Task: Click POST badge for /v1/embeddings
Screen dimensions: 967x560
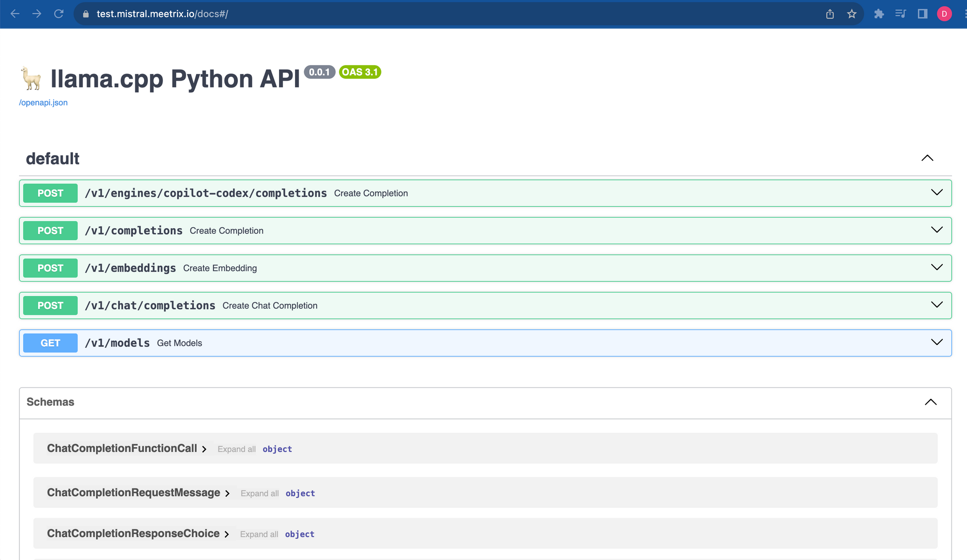Action: (50, 268)
